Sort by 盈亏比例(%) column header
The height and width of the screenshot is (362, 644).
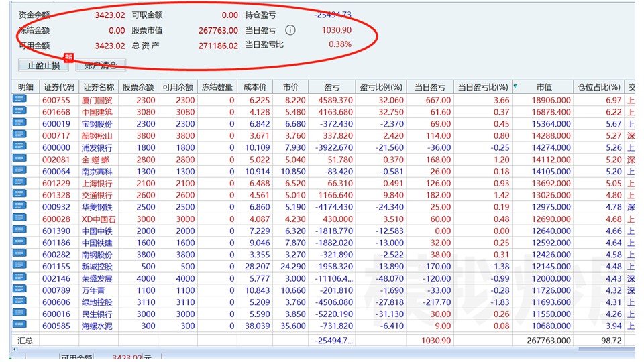pyautogui.click(x=381, y=87)
